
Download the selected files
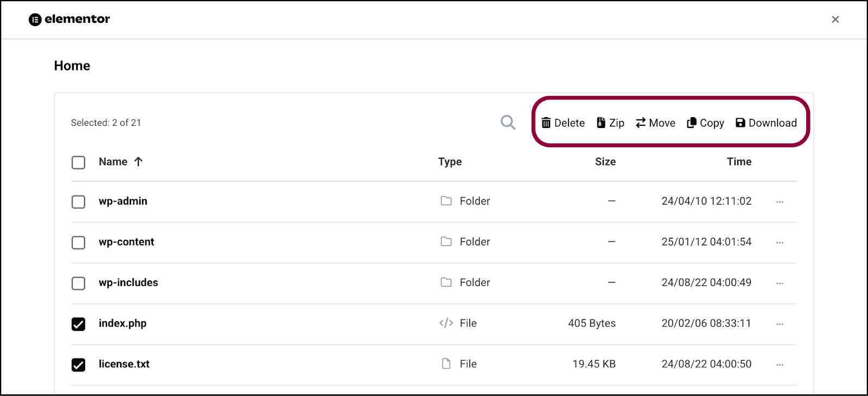(766, 123)
